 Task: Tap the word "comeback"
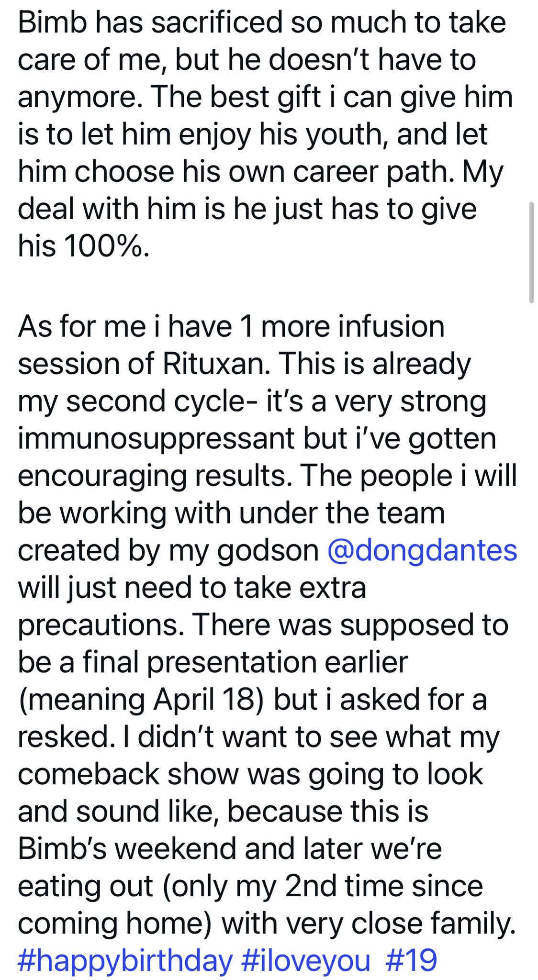[89, 774]
